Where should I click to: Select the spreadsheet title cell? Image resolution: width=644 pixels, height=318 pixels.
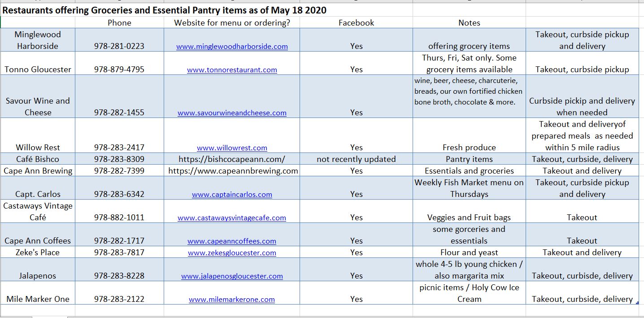pos(164,10)
